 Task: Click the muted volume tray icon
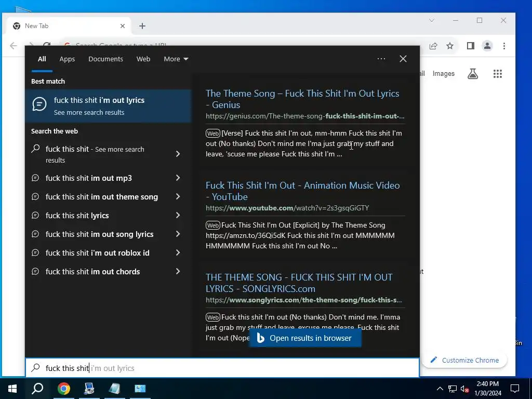tap(465, 389)
